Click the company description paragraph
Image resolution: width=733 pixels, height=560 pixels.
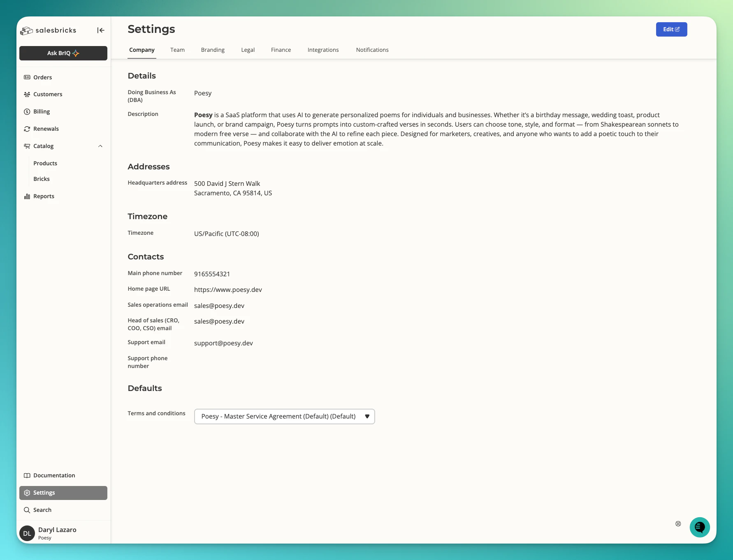pyautogui.click(x=436, y=129)
